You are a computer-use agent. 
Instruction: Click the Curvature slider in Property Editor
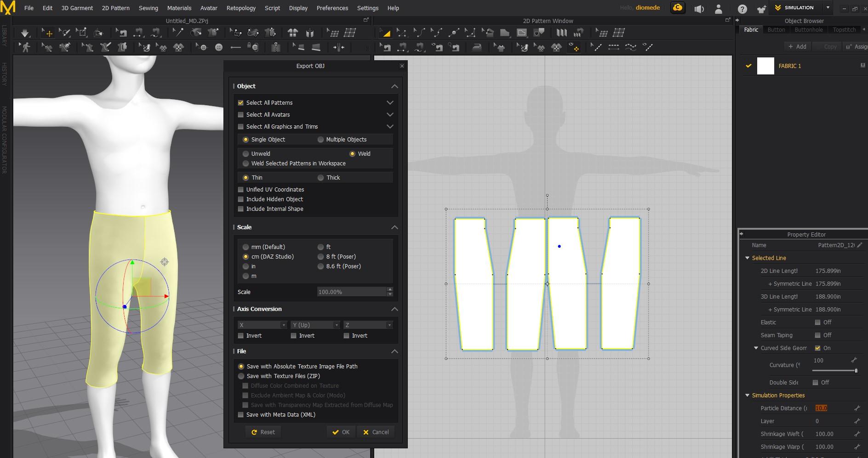(834, 370)
